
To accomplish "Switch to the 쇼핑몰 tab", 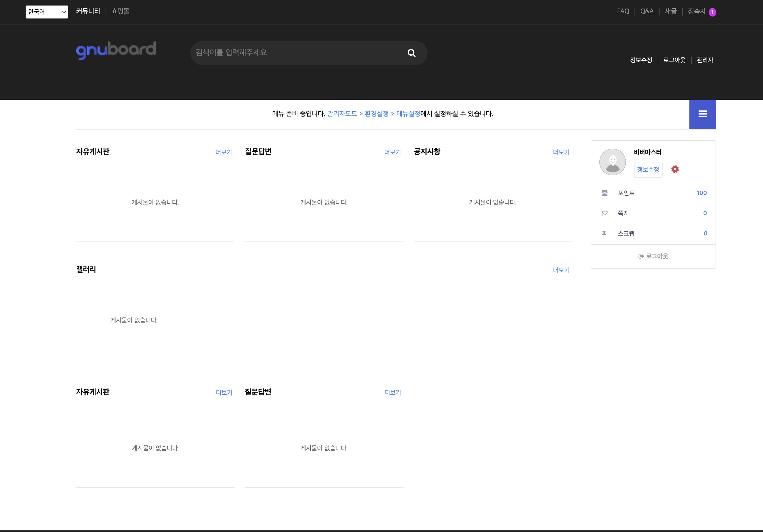I will point(120,11).
